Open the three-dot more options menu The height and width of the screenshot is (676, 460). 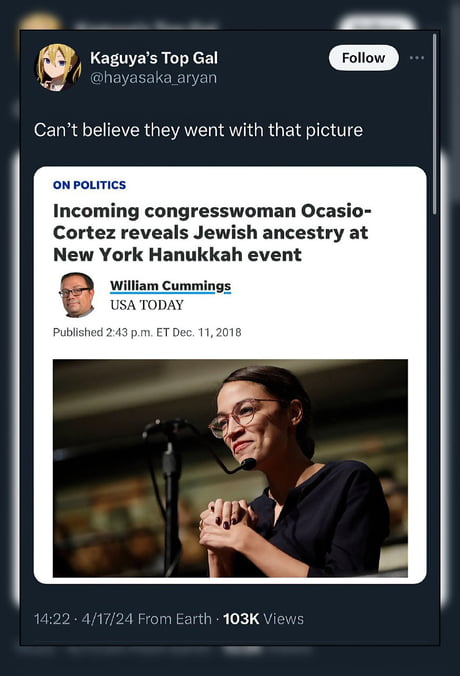416,58
